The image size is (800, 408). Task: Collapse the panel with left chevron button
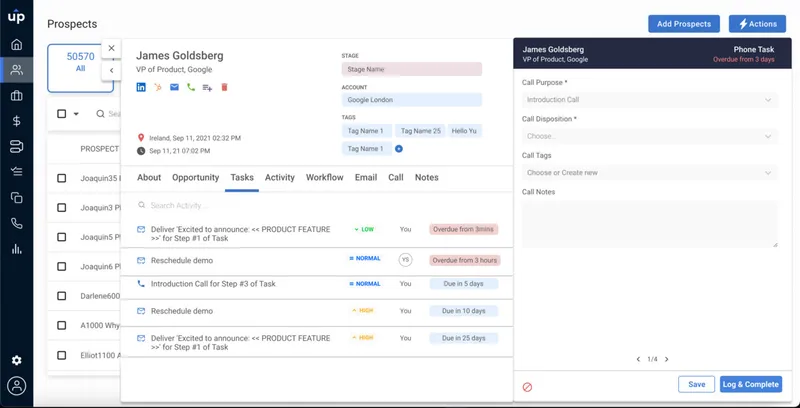point(111,70)
